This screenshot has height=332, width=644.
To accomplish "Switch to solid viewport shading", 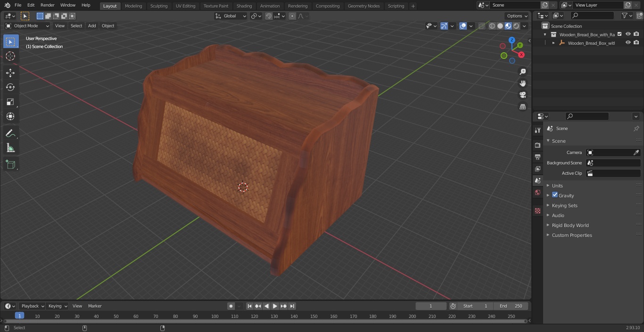I will coord(500,26).
